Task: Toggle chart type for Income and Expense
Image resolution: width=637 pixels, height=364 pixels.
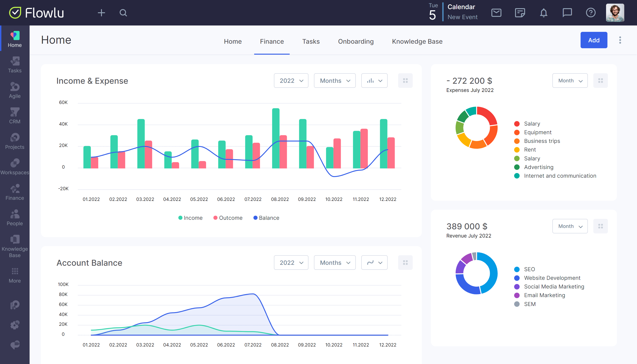Action: click(374, 81)
